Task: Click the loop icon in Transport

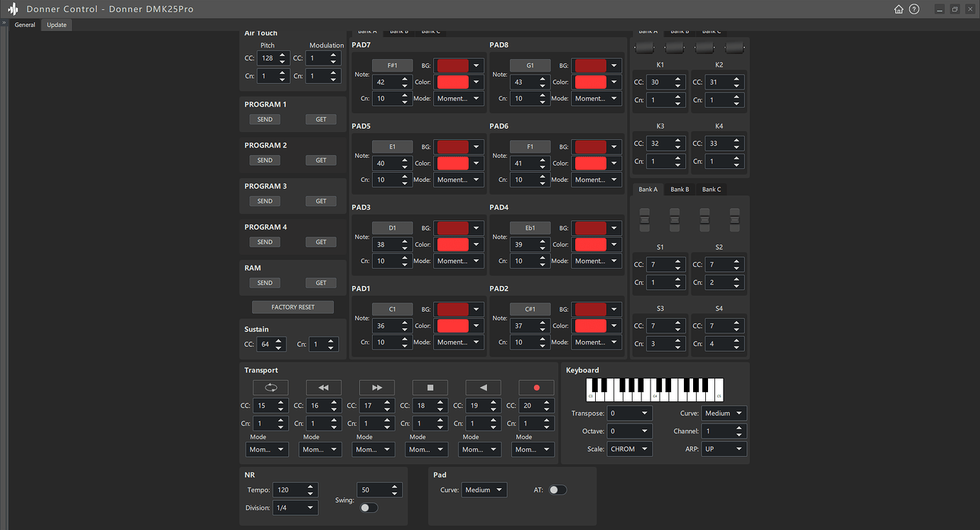Action: click(x=270, y=387)
